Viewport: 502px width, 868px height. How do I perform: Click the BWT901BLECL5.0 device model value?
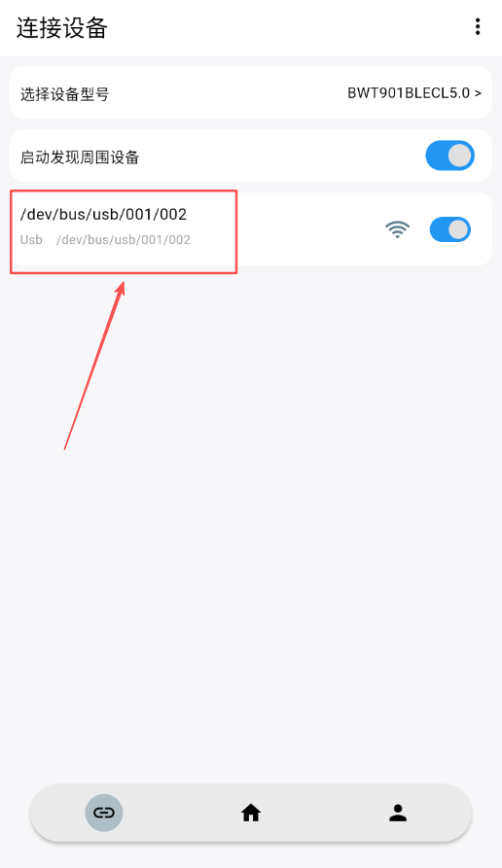tap(409, 93)
